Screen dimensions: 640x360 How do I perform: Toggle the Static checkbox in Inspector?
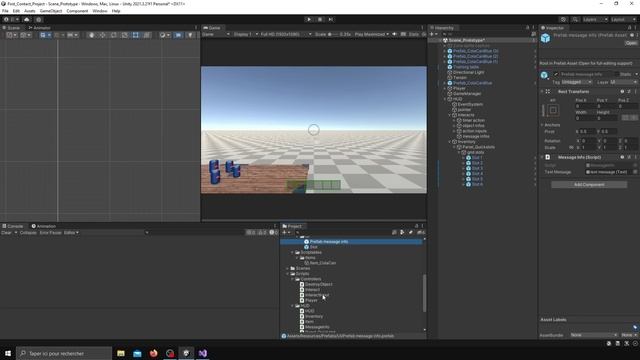617,74
